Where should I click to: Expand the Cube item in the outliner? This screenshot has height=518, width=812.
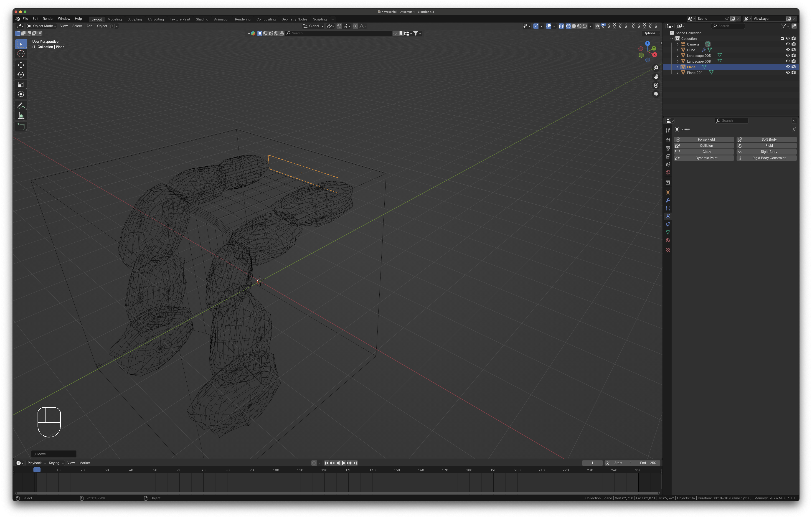[x=678, y=50]
